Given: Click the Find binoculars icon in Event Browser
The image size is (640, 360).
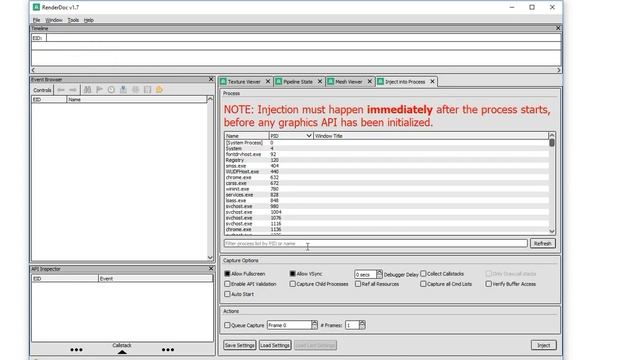Looking at the screenshot, I should (x=87, y=90).
